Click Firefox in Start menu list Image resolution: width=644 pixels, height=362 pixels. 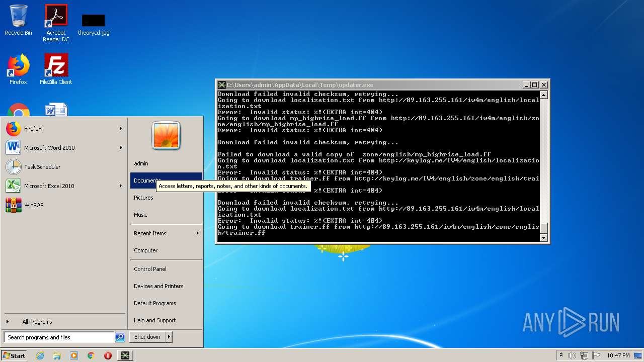pos(64,129)
